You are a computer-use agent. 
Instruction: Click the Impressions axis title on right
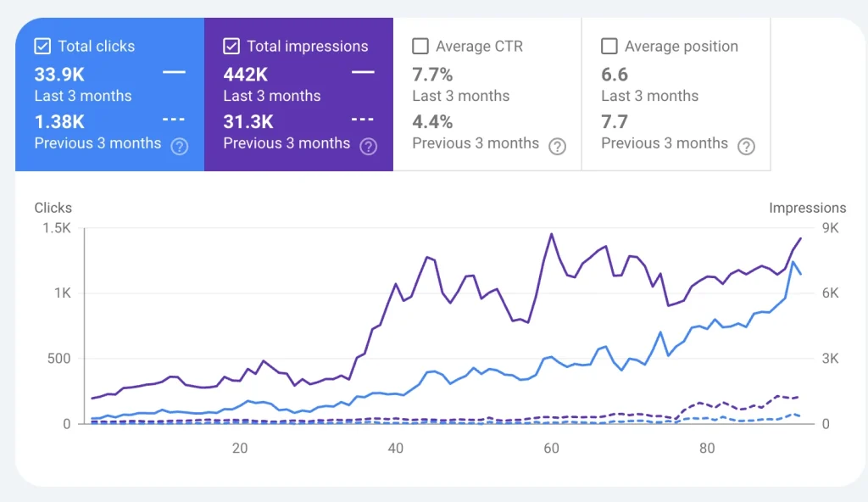click(807, 208)
